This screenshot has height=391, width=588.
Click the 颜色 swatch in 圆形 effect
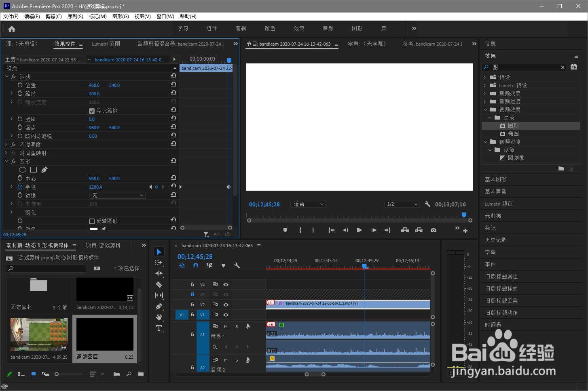(x=94, y=229)
